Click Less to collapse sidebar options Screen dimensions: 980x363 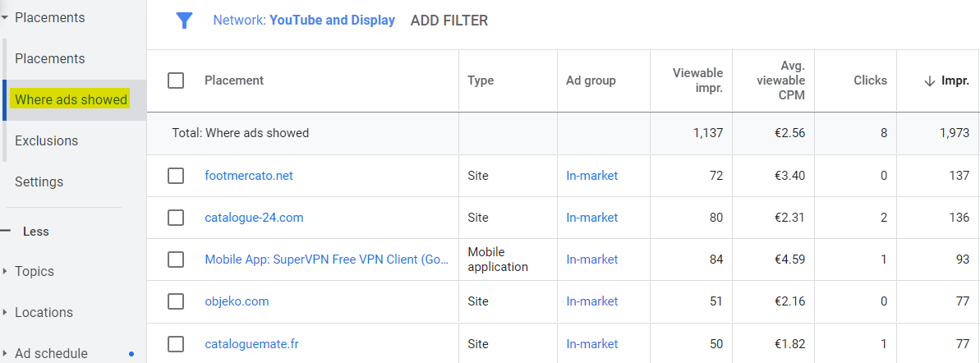tap(35, 232)
